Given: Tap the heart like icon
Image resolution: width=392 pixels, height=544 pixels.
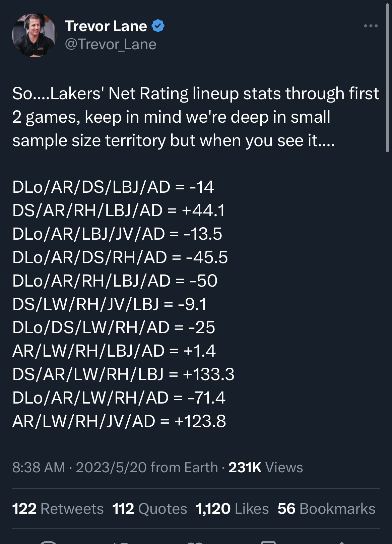Looking at the screenshot, I should pyautogui.click(x=195, y=542).
